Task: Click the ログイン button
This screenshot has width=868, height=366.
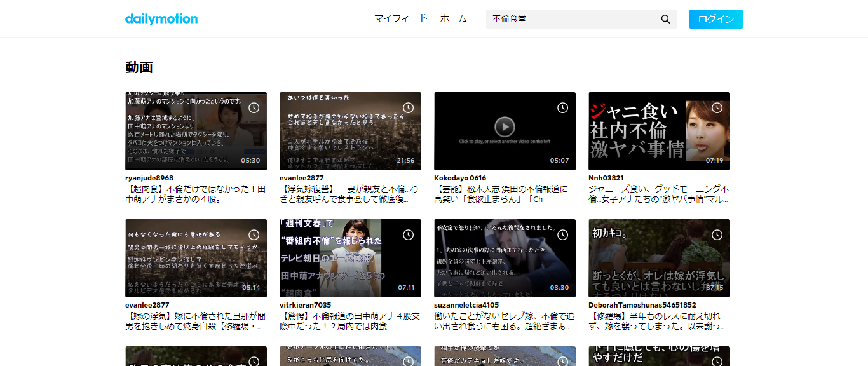Action: tap(715, 19)
